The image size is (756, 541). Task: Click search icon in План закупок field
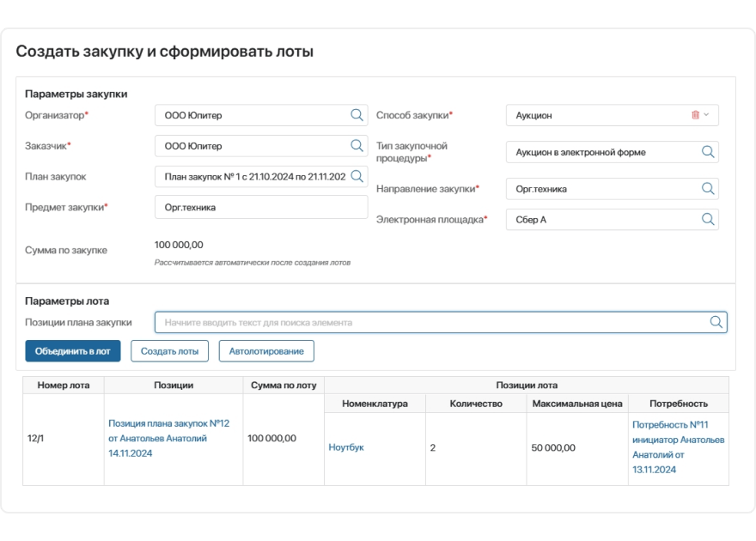357,177
